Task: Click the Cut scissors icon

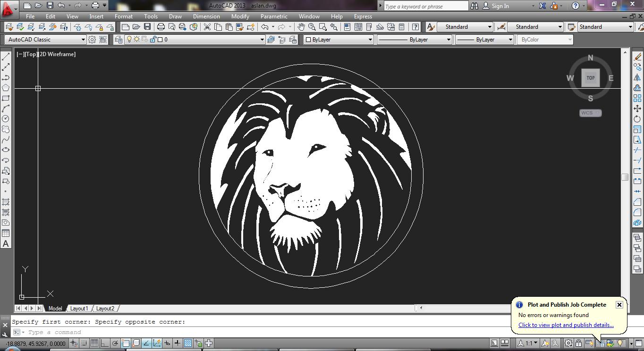Action: [x=207, y=27]
